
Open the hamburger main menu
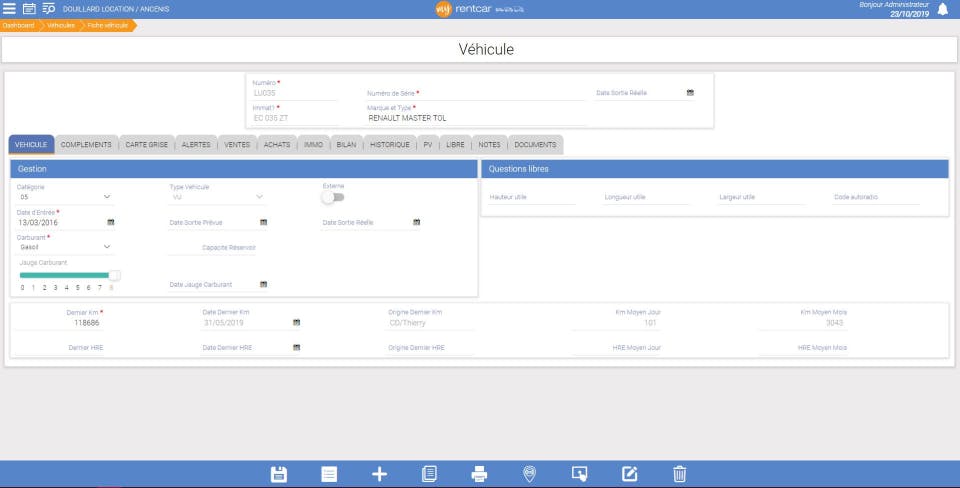[x=9, y=9]
